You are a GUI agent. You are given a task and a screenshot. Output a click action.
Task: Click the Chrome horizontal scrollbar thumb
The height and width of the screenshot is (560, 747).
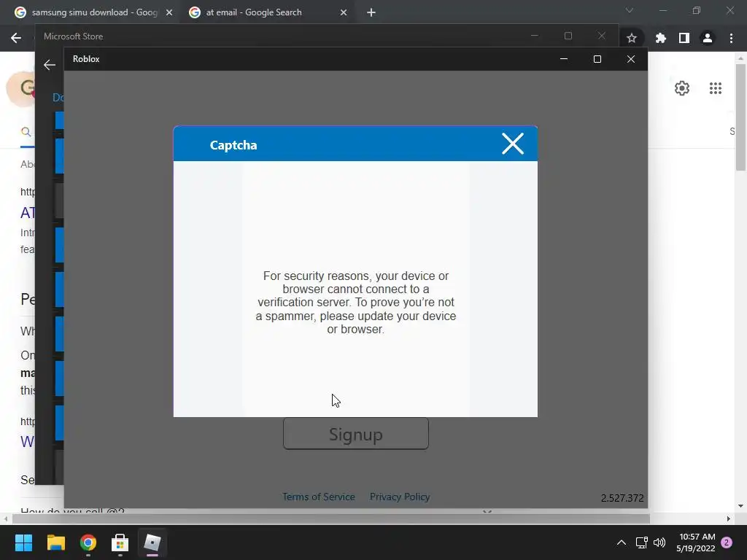pyautogui.click(x=330, y=518)
